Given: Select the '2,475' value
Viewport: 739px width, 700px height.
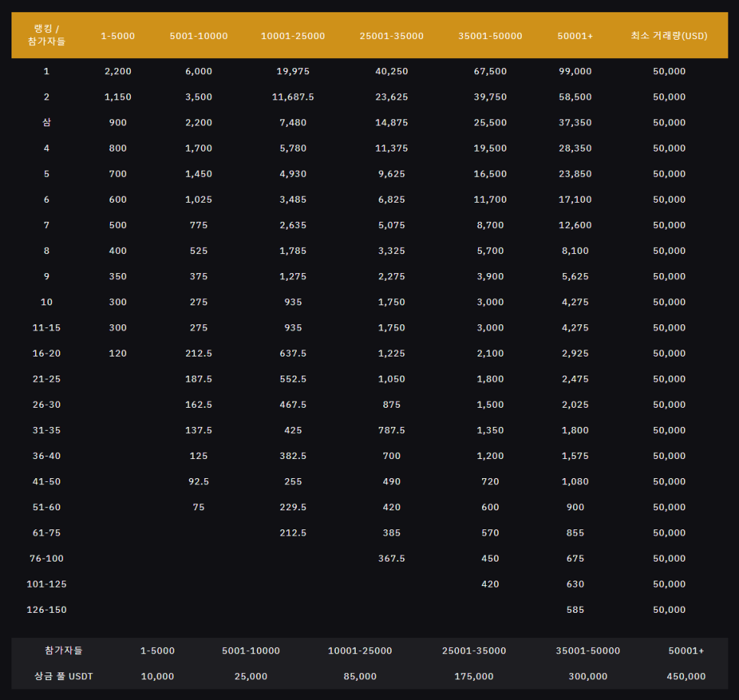Looking at the screenshot, I should pos(575,379).
